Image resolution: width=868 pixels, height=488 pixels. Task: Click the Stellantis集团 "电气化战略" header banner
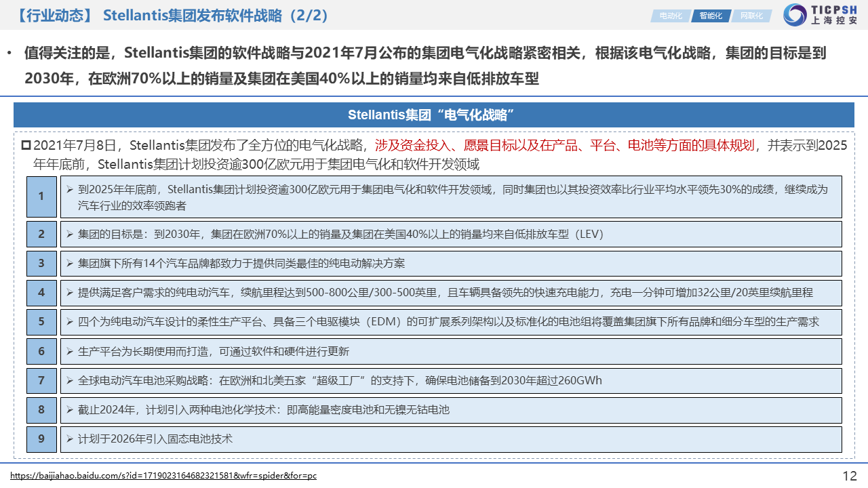pos(433,115)
